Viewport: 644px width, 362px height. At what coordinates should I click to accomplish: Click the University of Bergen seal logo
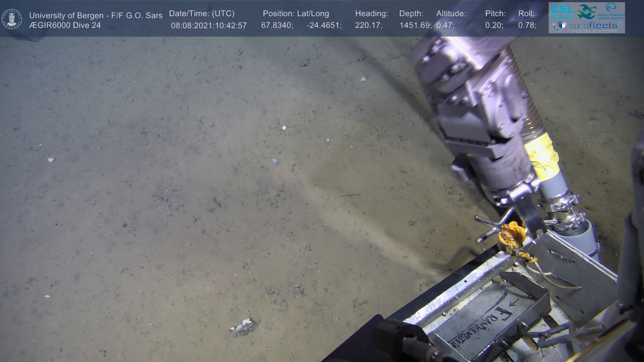[12, 19]
